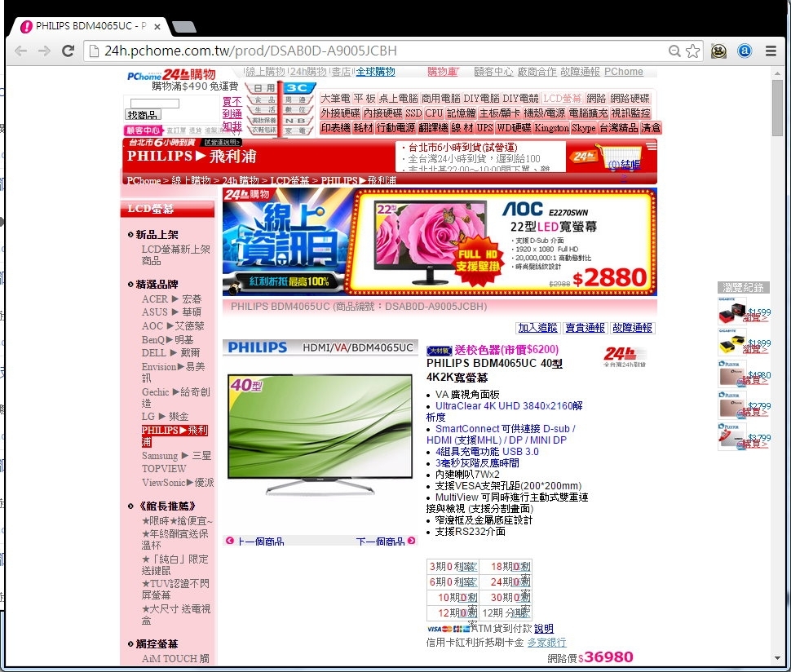Open the SSD category
Image resolution: width=791 pixels, height=672 pixels.
(x=413, y=113)
